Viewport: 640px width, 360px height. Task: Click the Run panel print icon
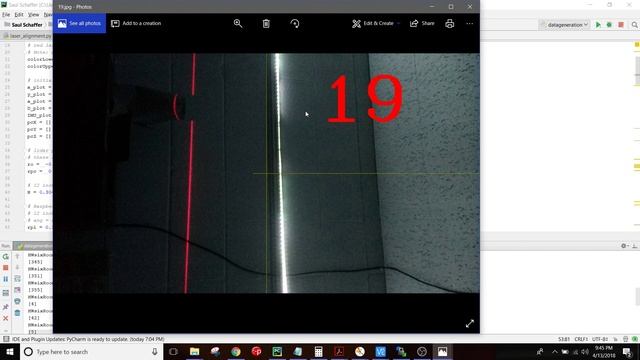pyautogui.click(x=17, y=302)
